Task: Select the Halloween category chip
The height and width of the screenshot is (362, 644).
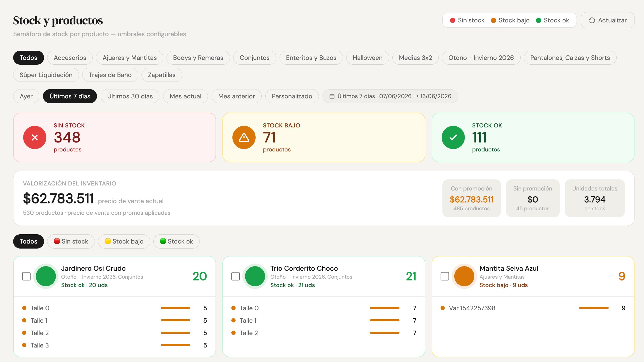Action: 368,58
